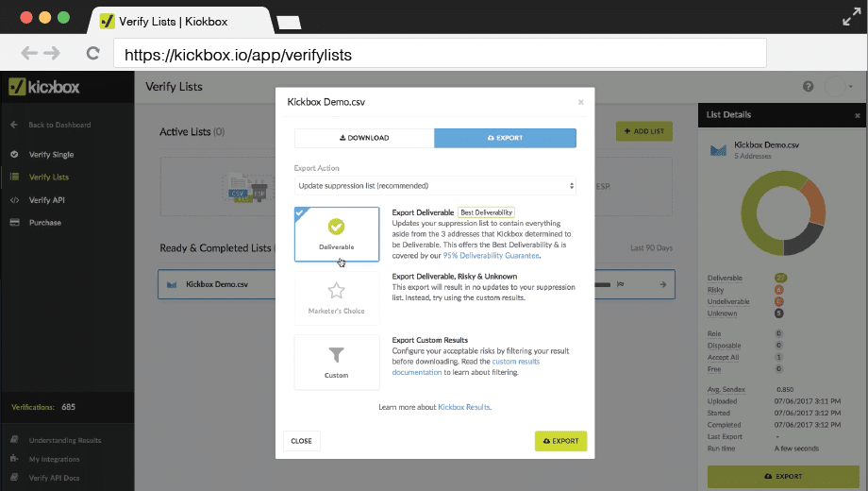This screenshot has width=868, height=491.
Task: Click the Kickbox Demo.csv row mail icon
Action: (x=172, y=284)
